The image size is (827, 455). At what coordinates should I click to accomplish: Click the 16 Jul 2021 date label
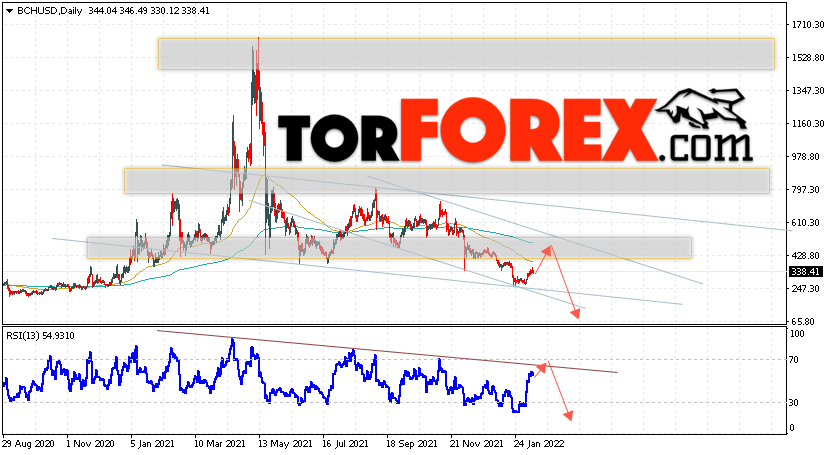pos(346,443)
